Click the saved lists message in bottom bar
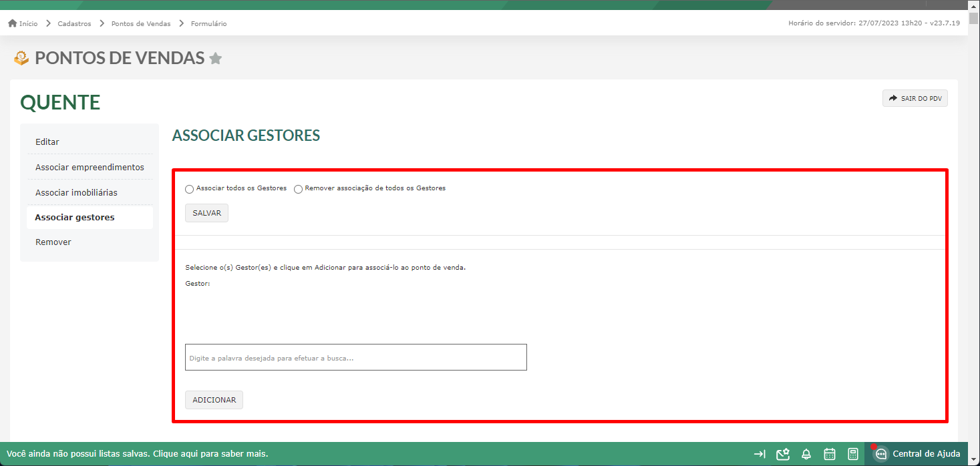Image resolution: width=980 pixels, height=466 pixels. [138, 454]
